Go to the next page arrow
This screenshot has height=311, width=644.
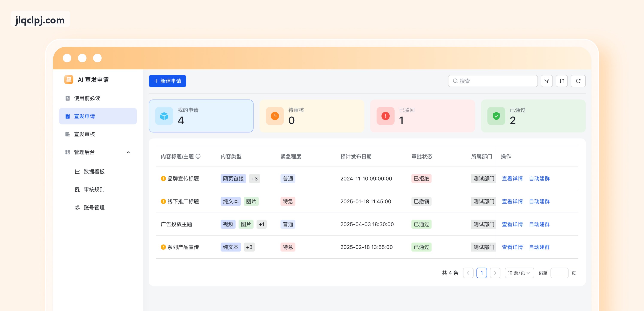[x=495, y=273]
